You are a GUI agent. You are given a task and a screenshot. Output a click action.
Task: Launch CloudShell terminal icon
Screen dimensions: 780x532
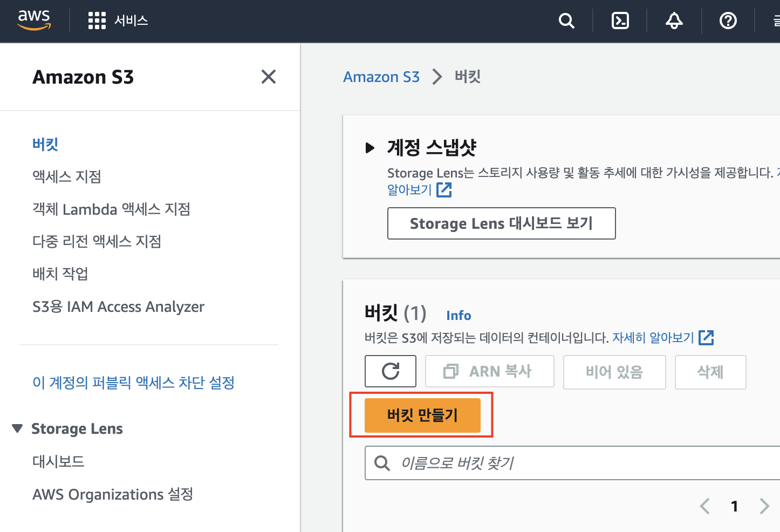pyautogui.click(x=620, y=21)
